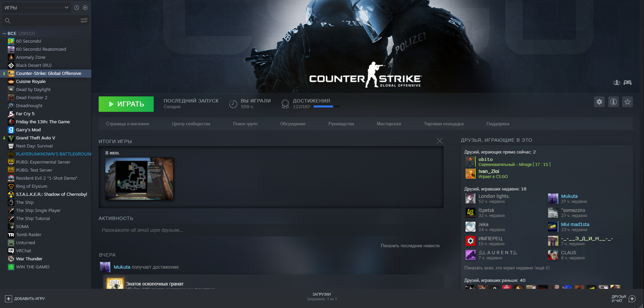Select Garry's Mod in the library
This screenshot has width=644, height=308.
click(x=28, y=130)
